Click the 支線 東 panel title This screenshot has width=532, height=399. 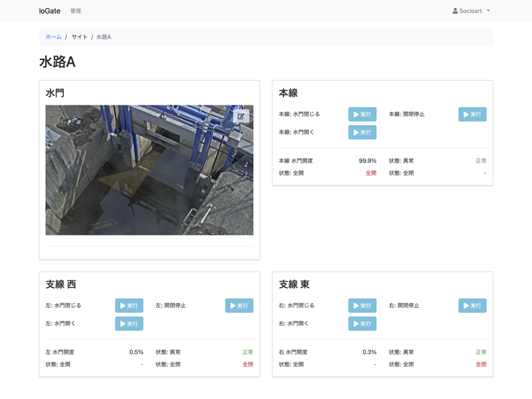(x=294, y=285)
